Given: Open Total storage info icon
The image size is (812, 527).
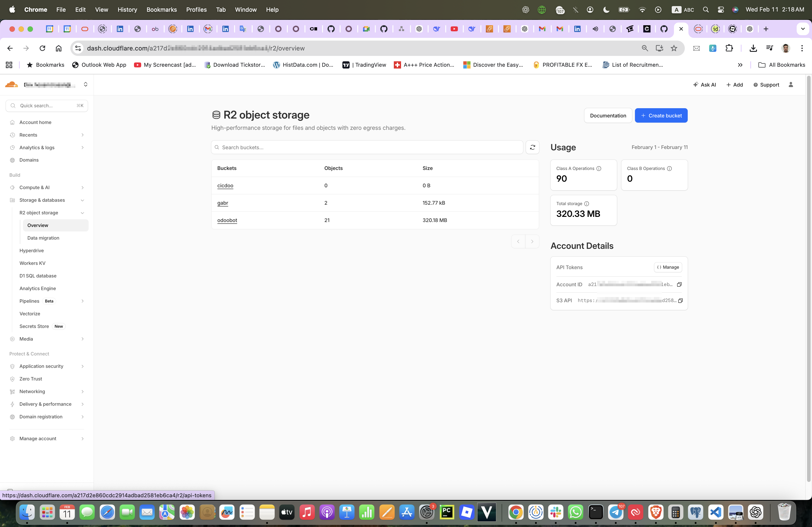Looking at the screenshot, I should point(586,204).
